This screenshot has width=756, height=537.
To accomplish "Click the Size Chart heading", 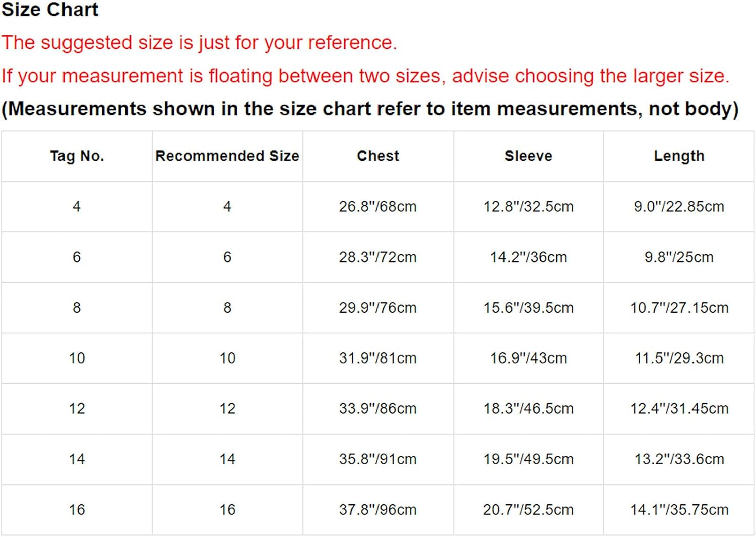I will [50, 10].
